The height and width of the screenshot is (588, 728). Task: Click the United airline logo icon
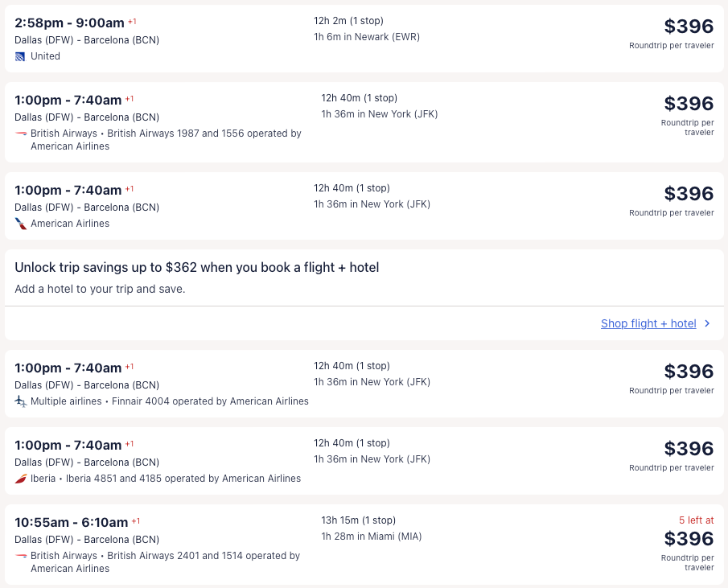point(20,56)
